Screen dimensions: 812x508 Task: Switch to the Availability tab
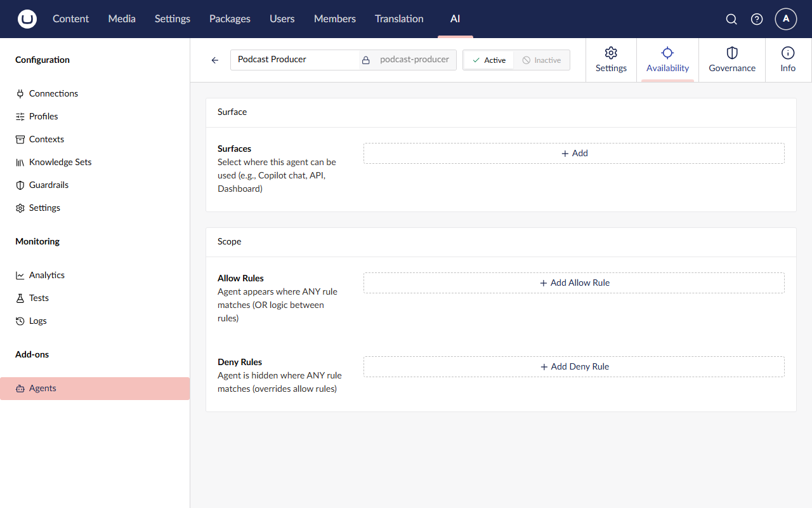(x=667, y=60)
